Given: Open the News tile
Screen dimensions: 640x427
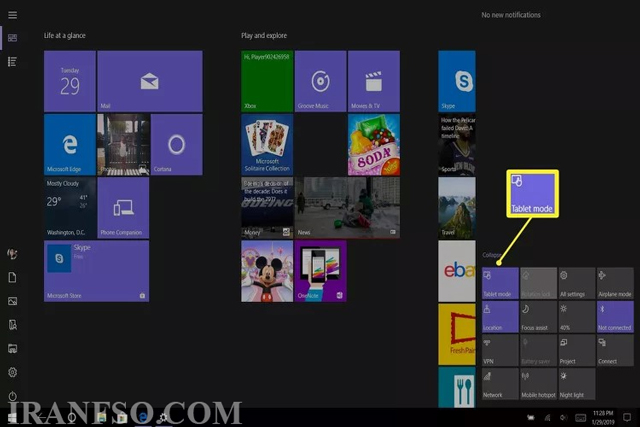Looking at the screenshot, I should 347,208.
